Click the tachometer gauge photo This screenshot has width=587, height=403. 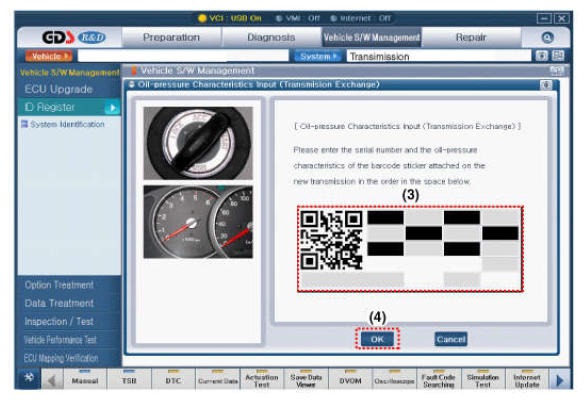click(198, 222)
